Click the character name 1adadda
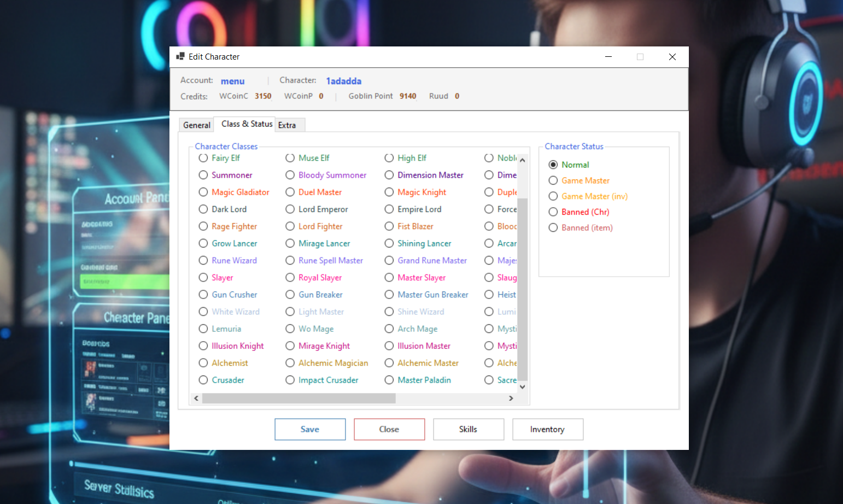This screenshot has height=504, width=843. coord(343,81)
